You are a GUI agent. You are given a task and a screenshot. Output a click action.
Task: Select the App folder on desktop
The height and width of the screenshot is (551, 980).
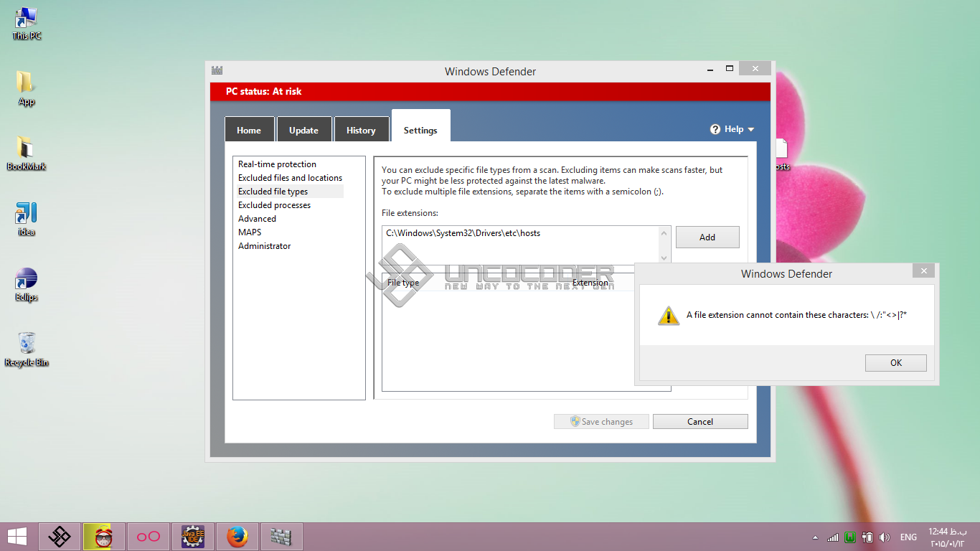26,88
